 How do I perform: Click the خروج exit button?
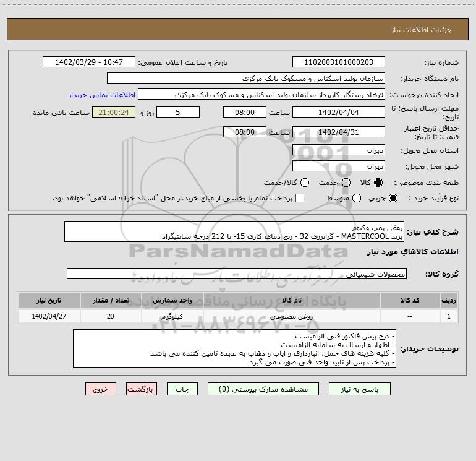[x=101, y=389]
